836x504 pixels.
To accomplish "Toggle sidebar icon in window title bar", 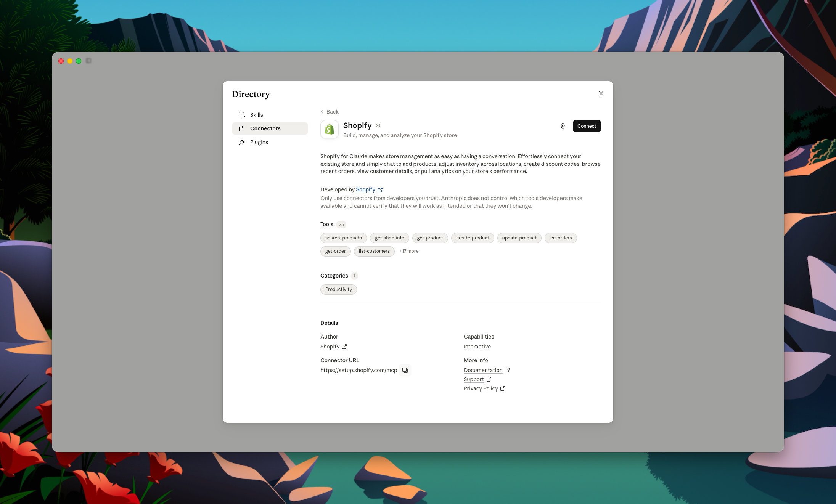I will (x=88, y=61).
